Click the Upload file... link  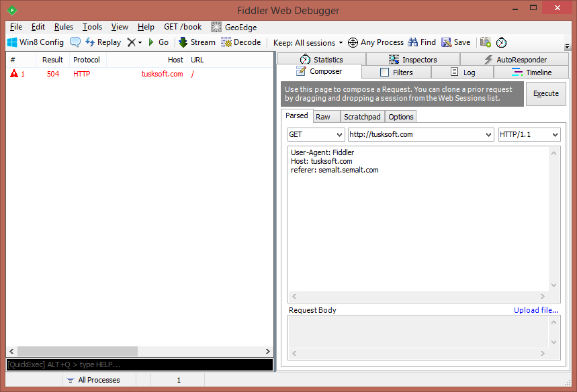(536, 310)
